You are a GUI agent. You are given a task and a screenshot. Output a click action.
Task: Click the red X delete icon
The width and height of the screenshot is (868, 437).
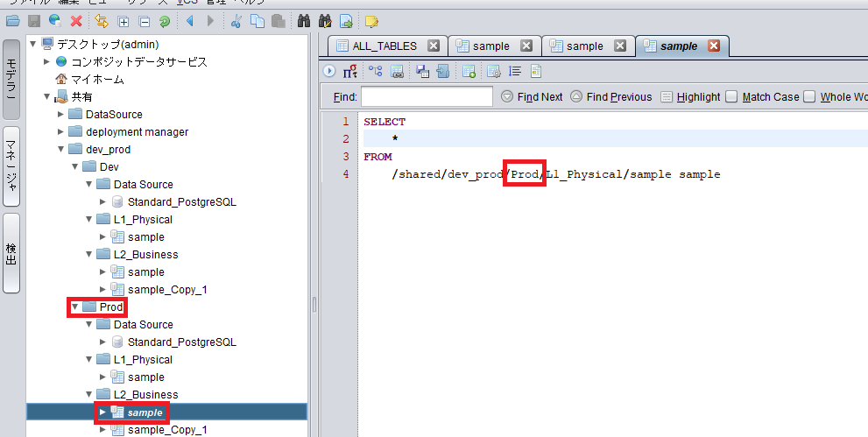[x=76, y=22]
